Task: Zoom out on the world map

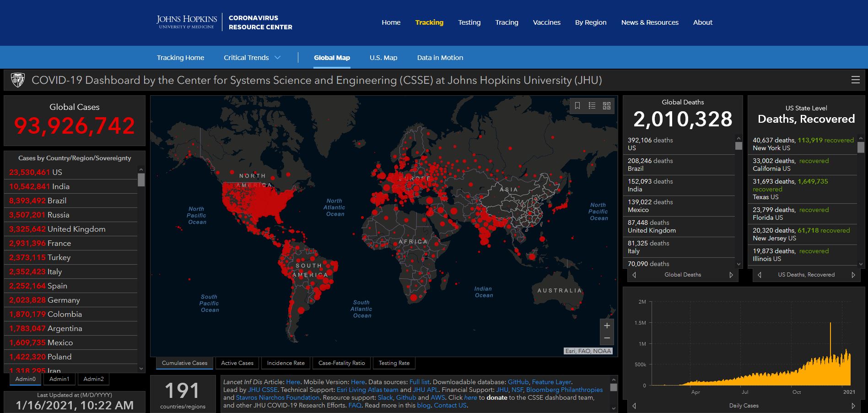Action: point(607,338)
